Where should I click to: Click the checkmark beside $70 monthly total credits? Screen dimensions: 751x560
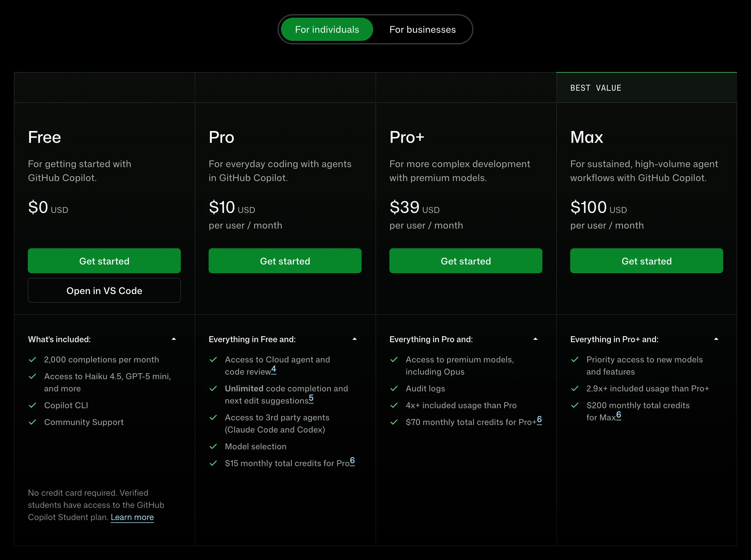[394, 422]
